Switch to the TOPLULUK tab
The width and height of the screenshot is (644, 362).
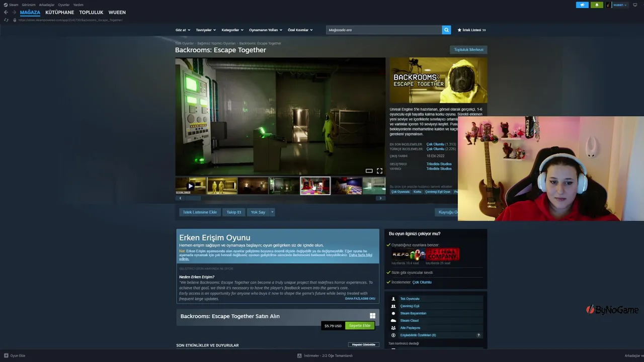pyautogui.click(x=91, y=12)
